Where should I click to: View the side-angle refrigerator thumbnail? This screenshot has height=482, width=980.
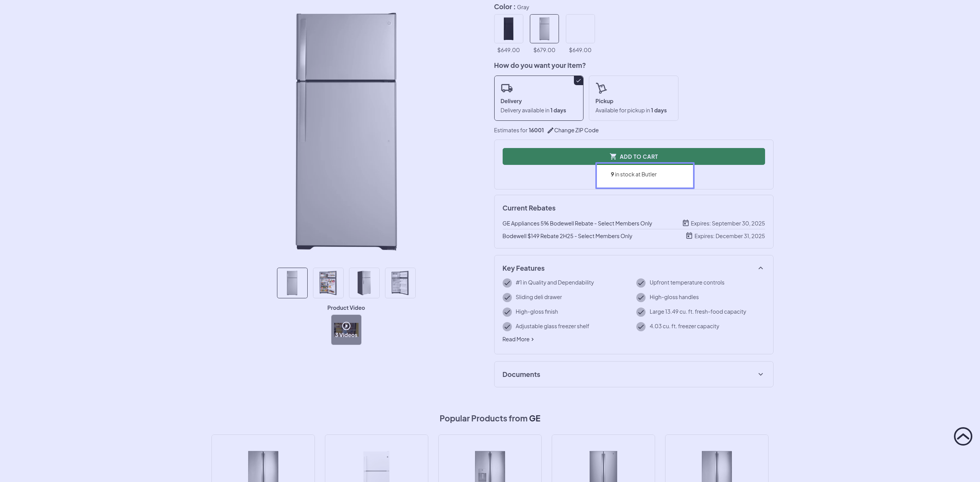364,283
